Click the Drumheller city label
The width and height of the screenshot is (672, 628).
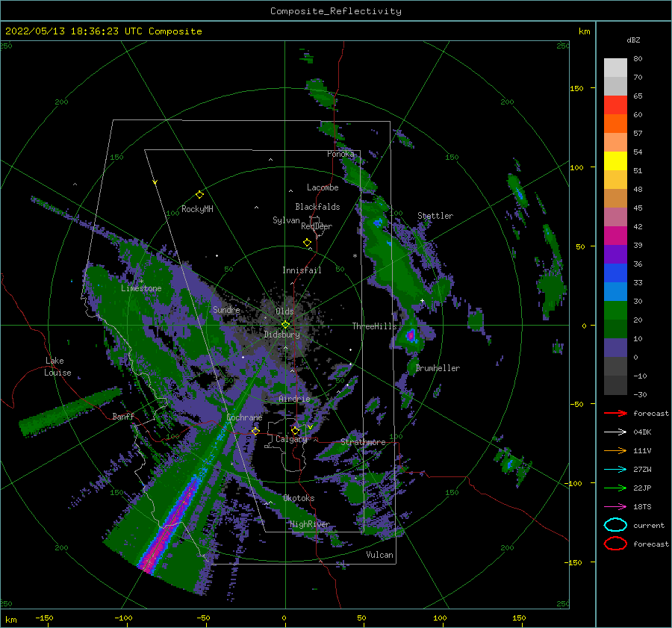[438, 368]
